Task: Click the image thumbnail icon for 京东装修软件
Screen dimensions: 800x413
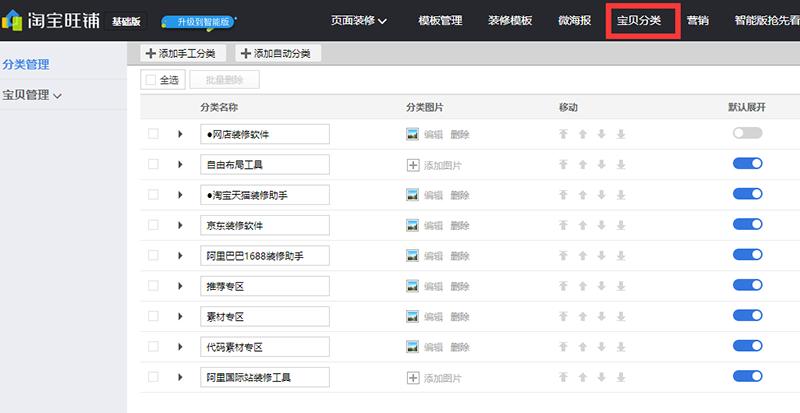Action: coord(412,225)
